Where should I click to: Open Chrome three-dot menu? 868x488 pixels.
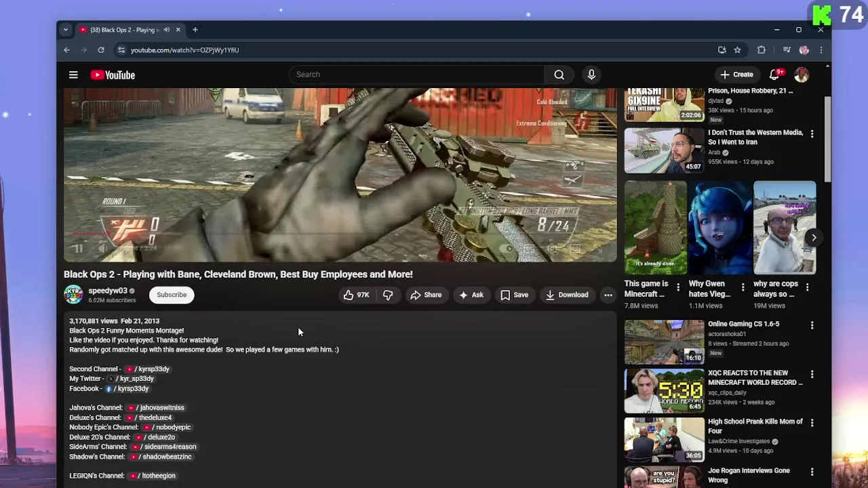coord(821,50)
